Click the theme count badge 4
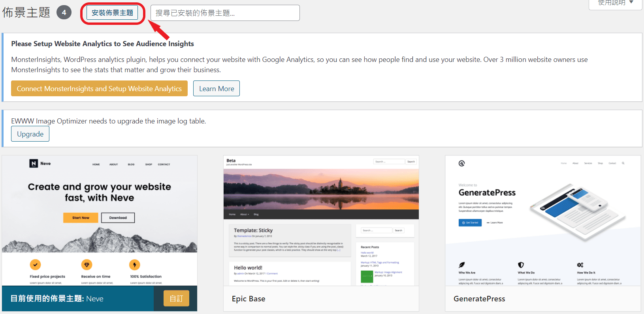This screenshot has height=314, width=644. 64,13
